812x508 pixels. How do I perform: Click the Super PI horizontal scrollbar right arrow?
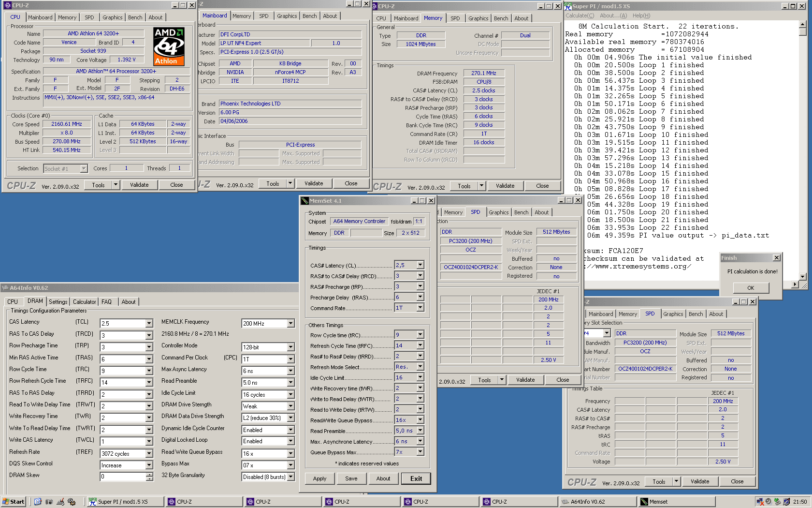pos(795,284)
